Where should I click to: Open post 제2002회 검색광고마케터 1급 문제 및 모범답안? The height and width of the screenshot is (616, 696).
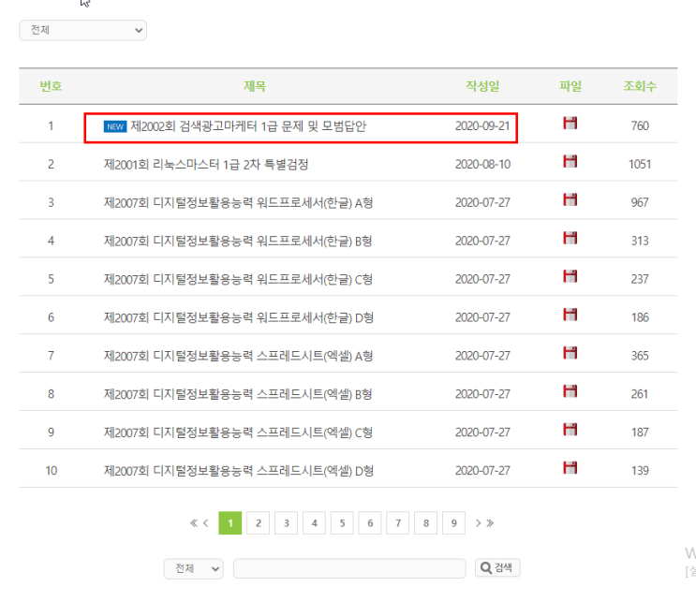(248, 126)
